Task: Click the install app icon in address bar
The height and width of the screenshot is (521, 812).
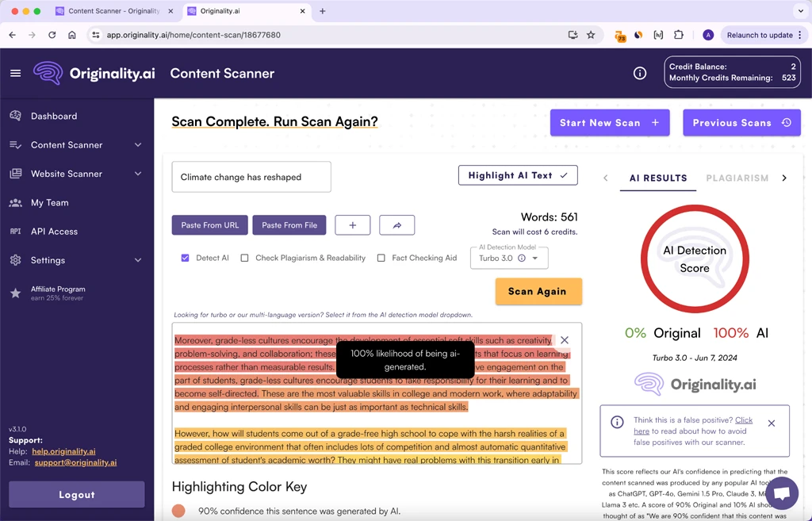Action: [x=573, y=35]
